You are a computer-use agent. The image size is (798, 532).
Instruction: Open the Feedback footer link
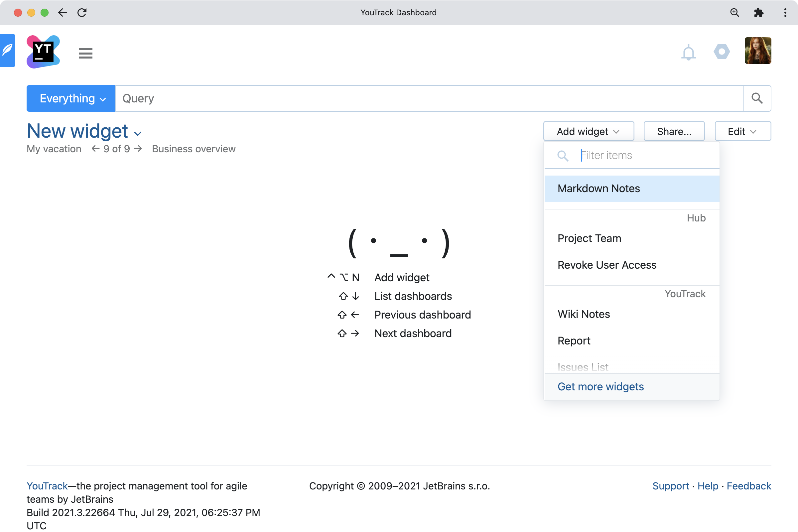pyautogui.click(x=749, y=486)
